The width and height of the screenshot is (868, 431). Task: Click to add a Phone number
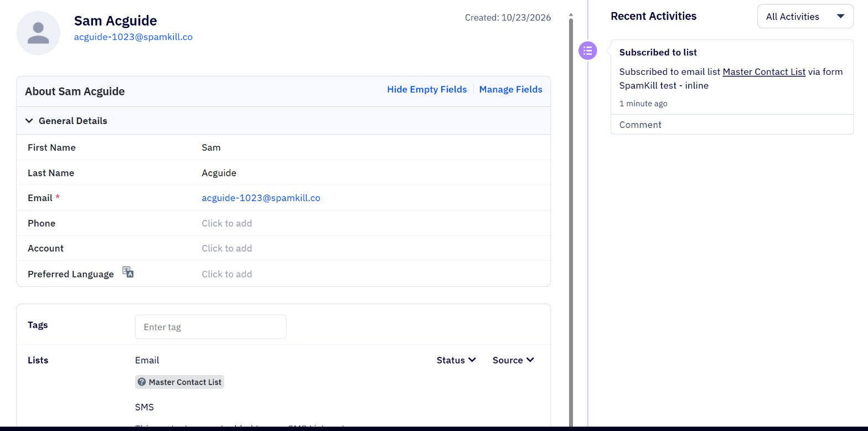227,223
